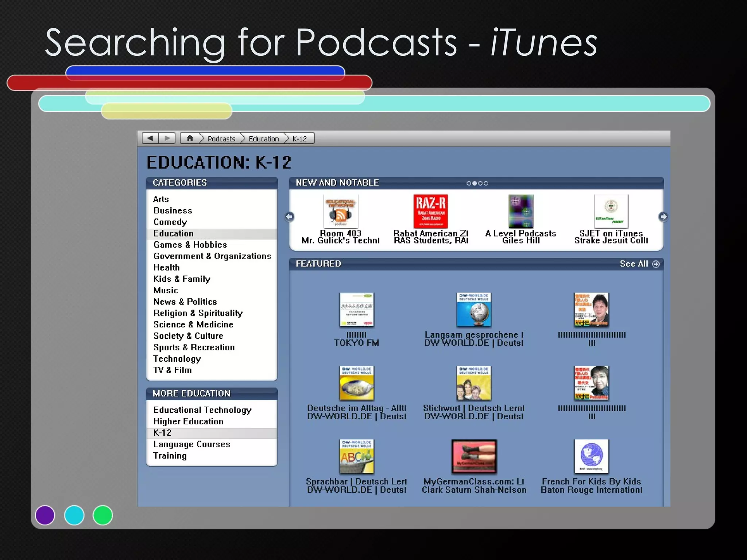This screenshot has width=747, height=560.
Task: Open the SJET on iTunes artwork
Action: 611,211
